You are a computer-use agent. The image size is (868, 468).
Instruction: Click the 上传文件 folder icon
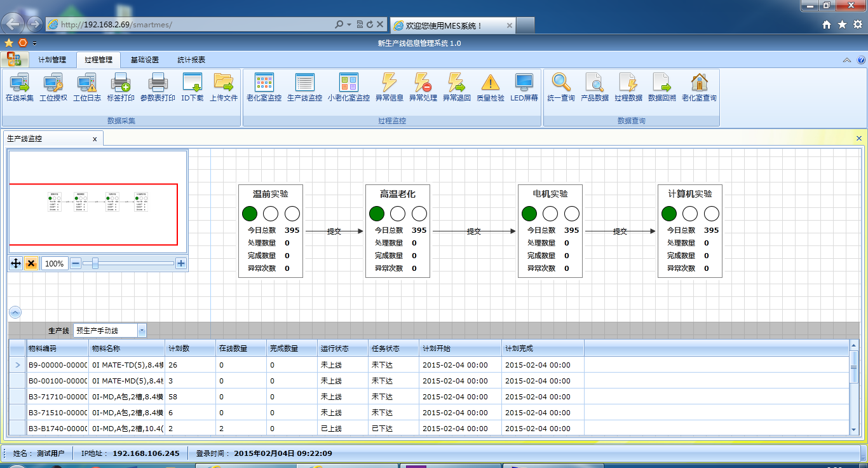[224, 87]
